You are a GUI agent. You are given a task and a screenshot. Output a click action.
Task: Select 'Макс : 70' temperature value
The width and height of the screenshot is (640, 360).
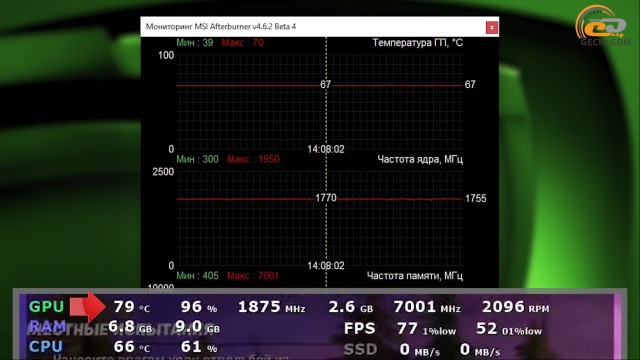tap(242, 42)
